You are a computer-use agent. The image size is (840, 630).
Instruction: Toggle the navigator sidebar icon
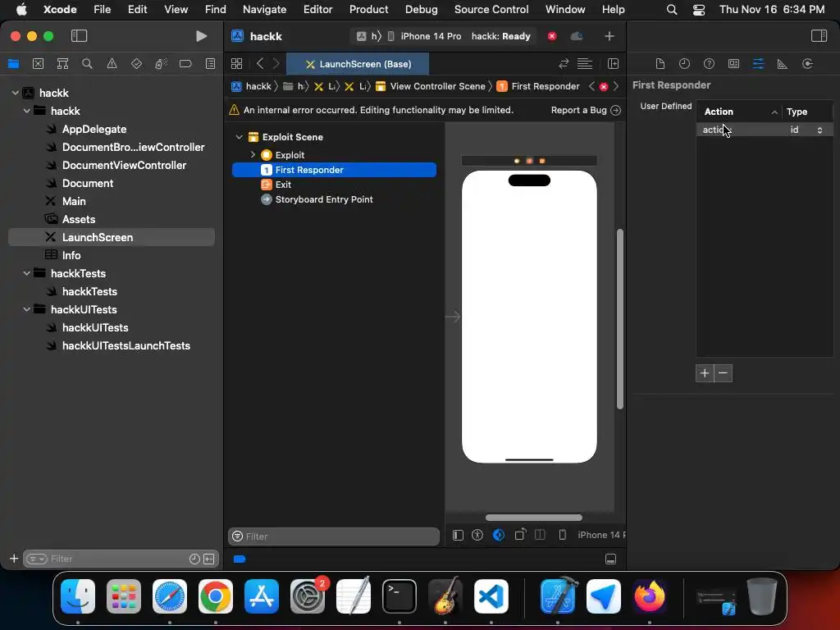coord(80,36)
